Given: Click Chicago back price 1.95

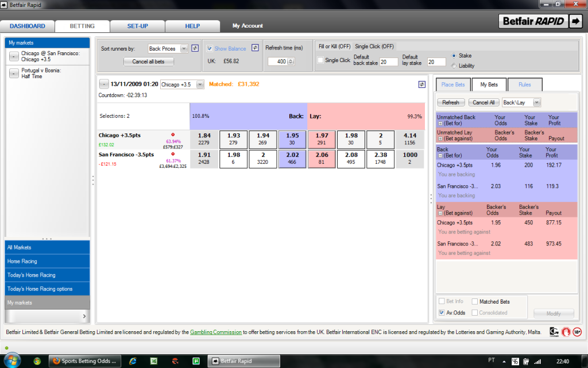Looking at the screenshot, I should click(292, 139).
